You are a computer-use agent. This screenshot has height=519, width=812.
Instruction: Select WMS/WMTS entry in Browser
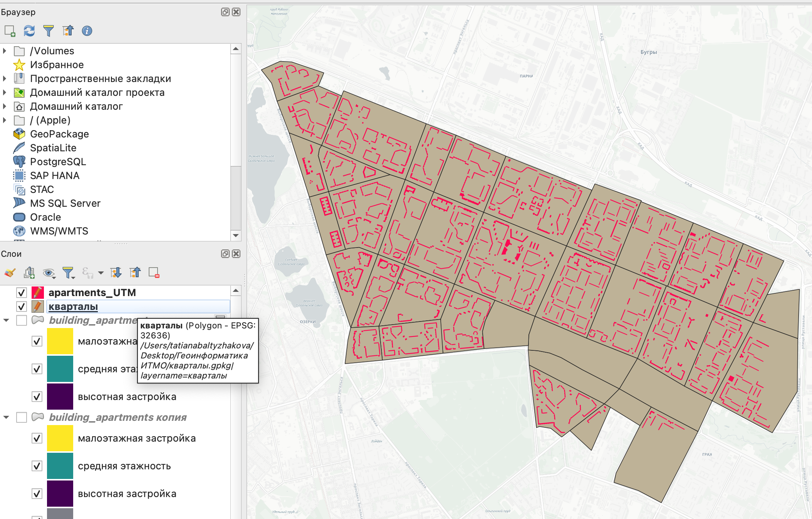click(x=59, y=231)
